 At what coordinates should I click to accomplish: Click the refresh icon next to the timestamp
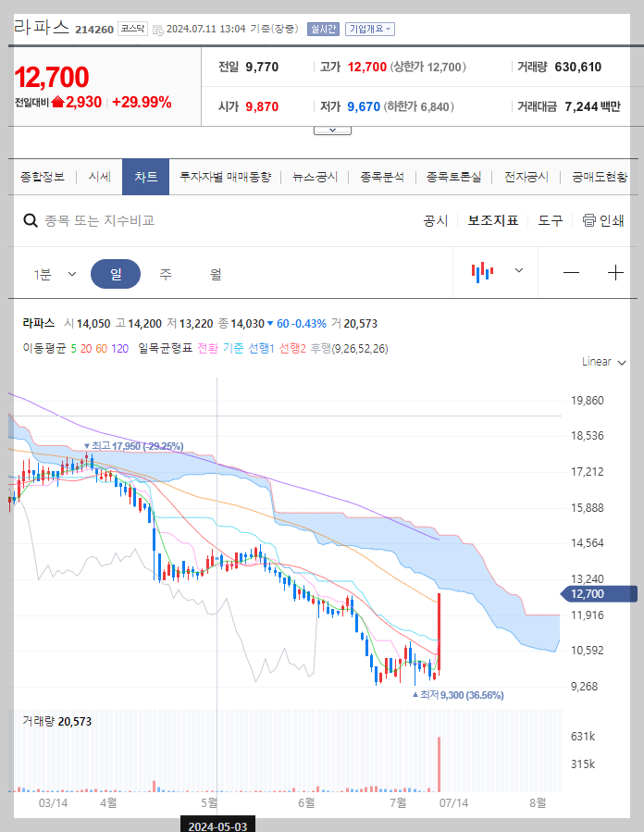pyautogui.click(x=157, y=29)
